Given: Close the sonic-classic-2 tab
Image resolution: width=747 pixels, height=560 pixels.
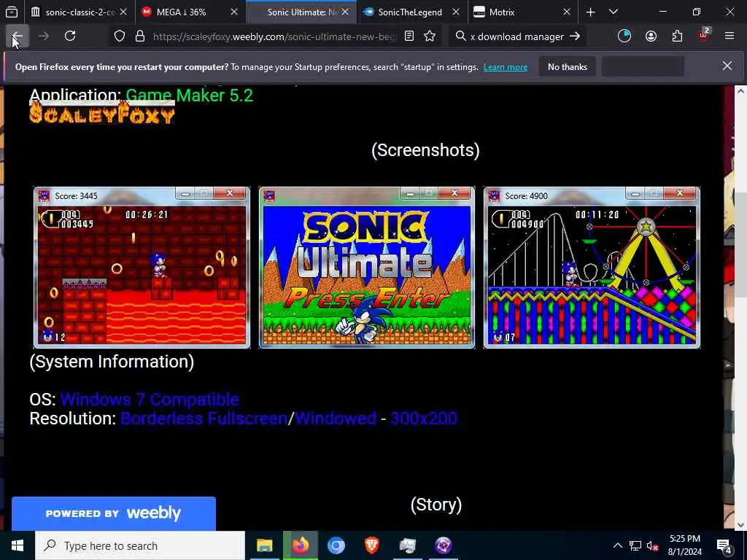Looking at the screenshot, I should coord(123,12).
